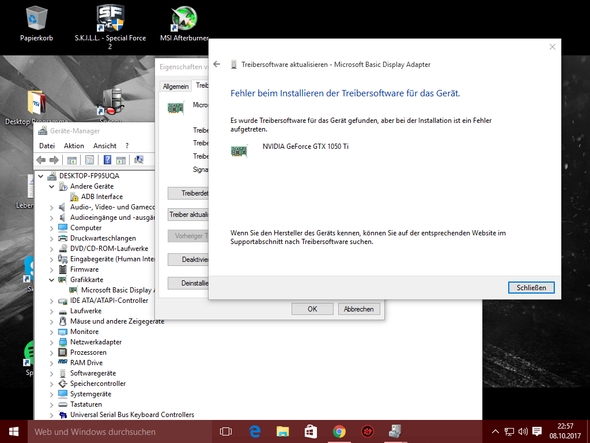Open the Windows Store taskbar icon

click(x=311, y=432)
